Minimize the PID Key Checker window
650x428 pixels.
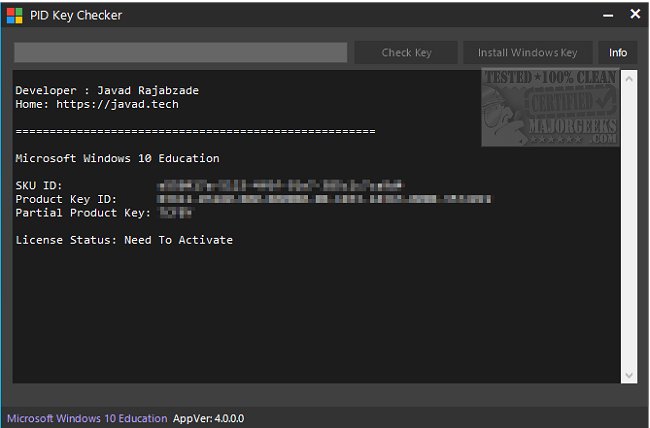pos(608,15)
